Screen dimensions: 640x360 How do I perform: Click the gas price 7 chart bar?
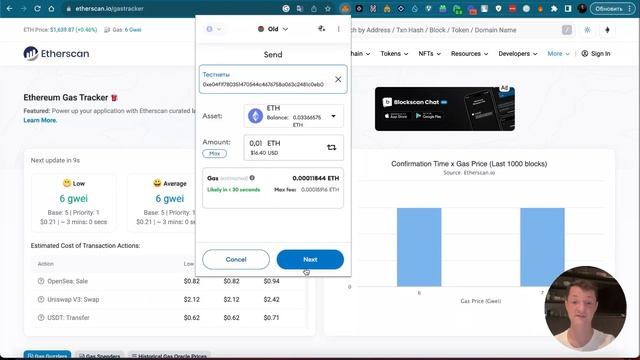tap(542, 247)
